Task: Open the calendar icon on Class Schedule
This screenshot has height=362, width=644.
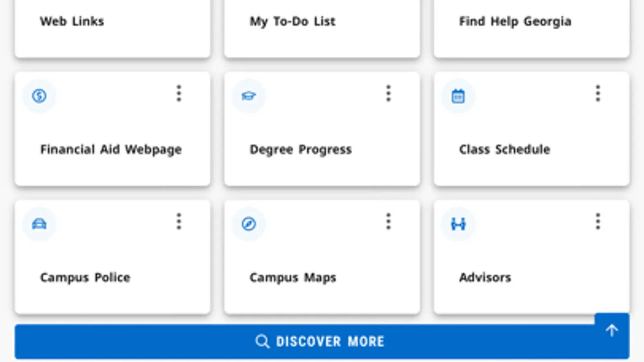Action: pos(458,96)
